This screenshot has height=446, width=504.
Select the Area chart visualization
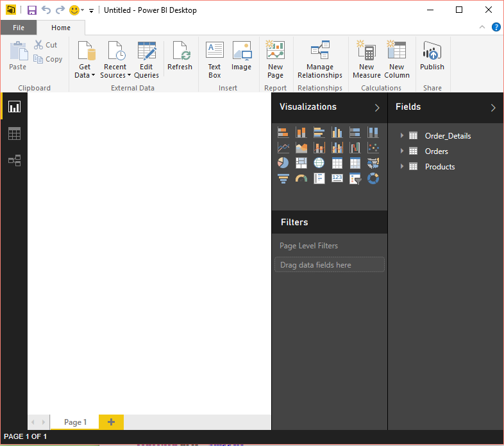tap(301, 148)
